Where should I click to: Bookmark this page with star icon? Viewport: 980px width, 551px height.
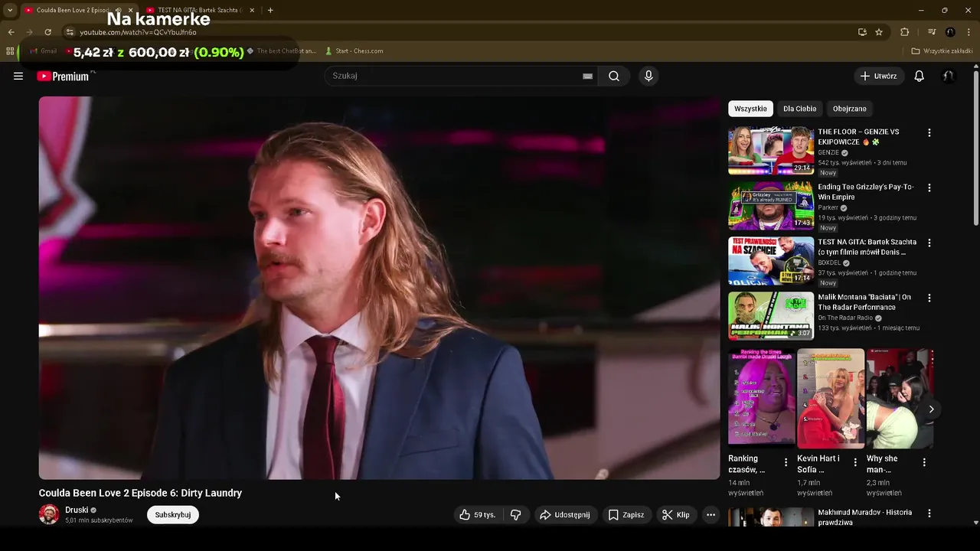coord(879,32)
